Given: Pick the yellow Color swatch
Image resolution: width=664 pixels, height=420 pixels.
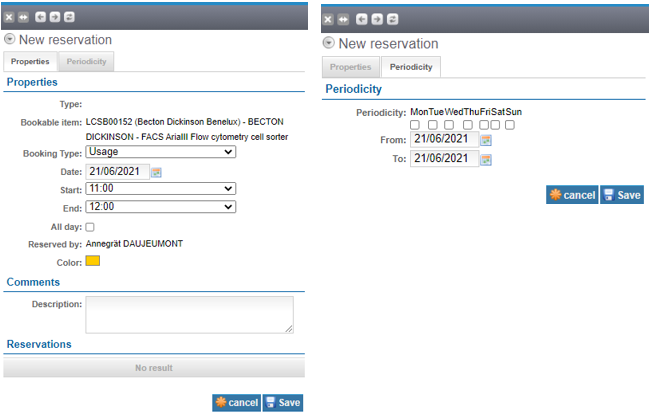Looking at the screenshot, I should [92, 261].
